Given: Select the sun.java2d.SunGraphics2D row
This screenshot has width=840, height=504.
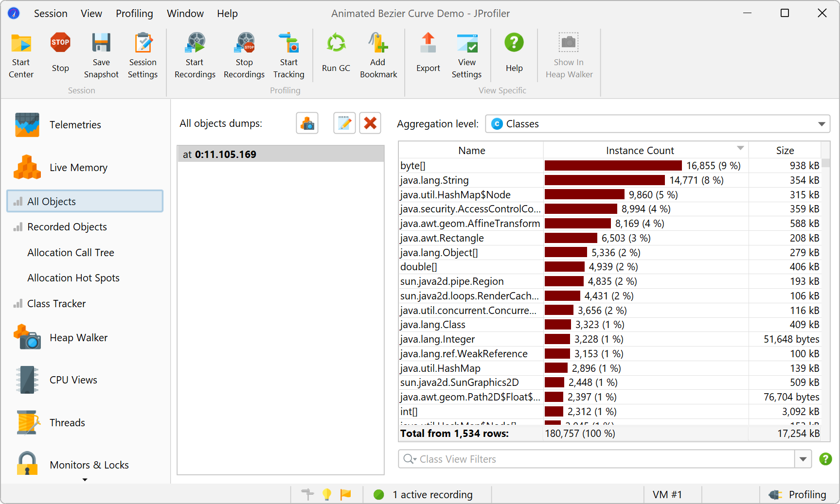Looking at the screenshot, I should 610,382.
